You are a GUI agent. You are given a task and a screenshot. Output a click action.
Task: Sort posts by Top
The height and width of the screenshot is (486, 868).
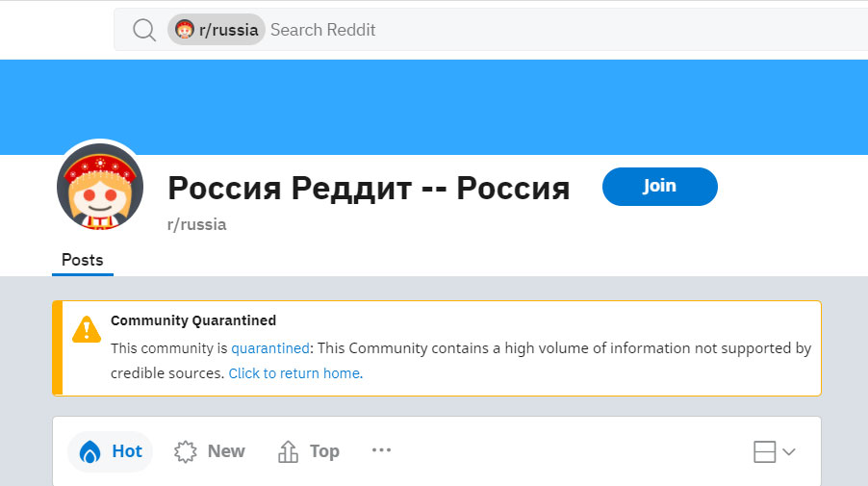309,451
